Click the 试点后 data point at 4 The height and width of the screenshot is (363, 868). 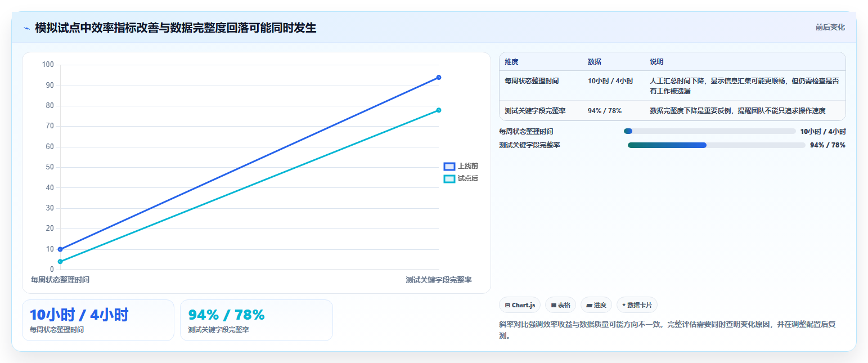[x=60, y=261]
